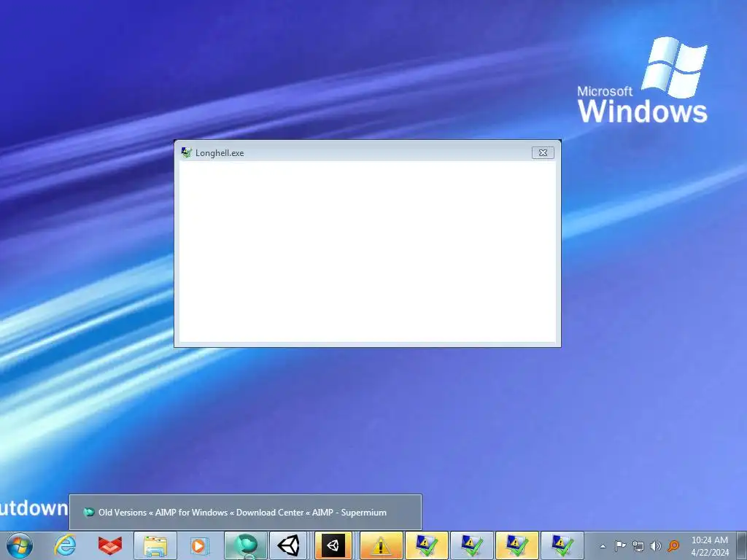
Task: Click the Show Desktop strip at taskbar end
Action: [741, 545]
